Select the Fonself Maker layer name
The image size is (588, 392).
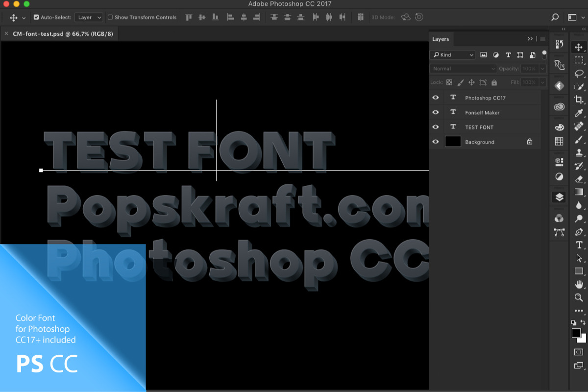(482, 113)
